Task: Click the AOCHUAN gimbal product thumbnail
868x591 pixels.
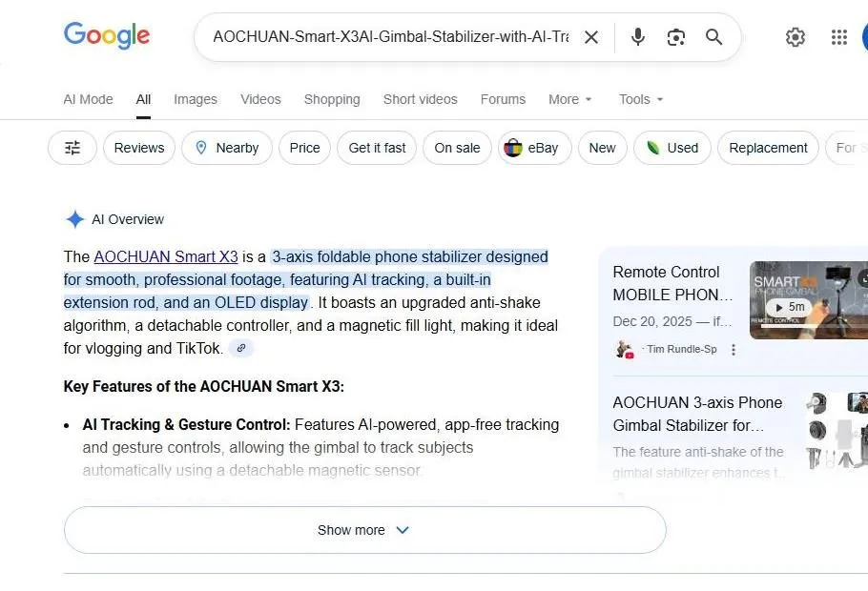Action: click(x=837, y=431)
